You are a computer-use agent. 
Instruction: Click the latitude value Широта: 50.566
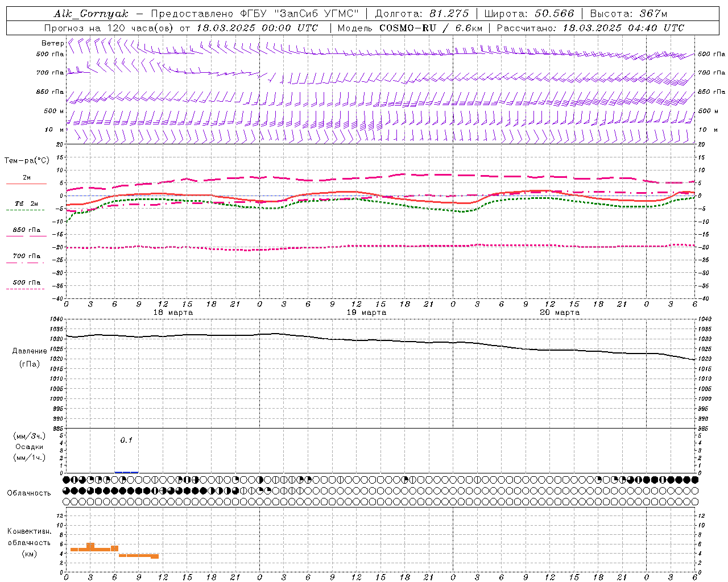click(x=529, y=14)
